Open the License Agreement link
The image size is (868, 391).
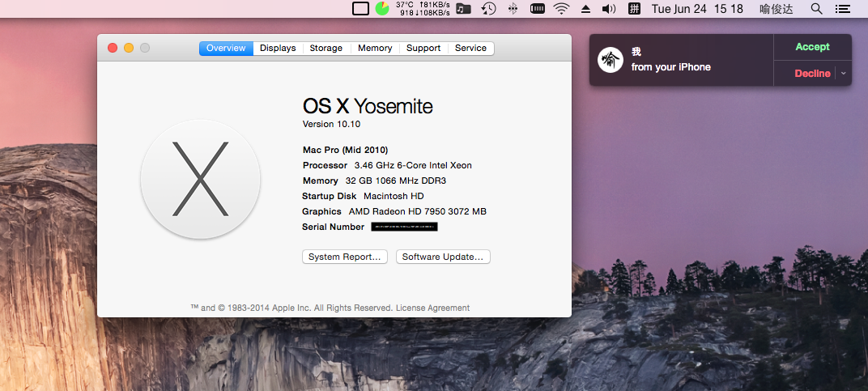point(433,308)
